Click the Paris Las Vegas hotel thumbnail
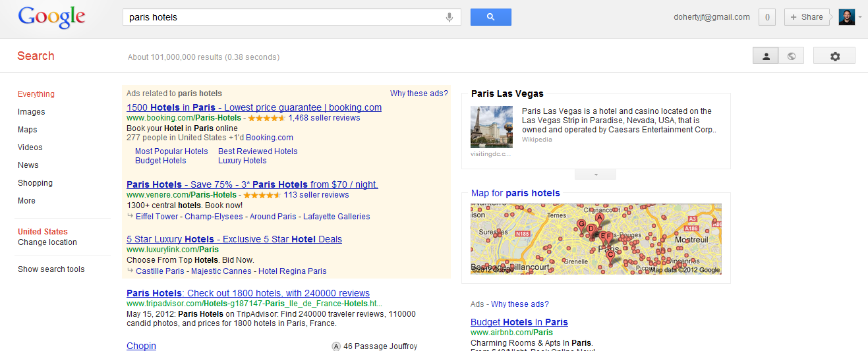868x351 pixels. click(x=491, y=126)
